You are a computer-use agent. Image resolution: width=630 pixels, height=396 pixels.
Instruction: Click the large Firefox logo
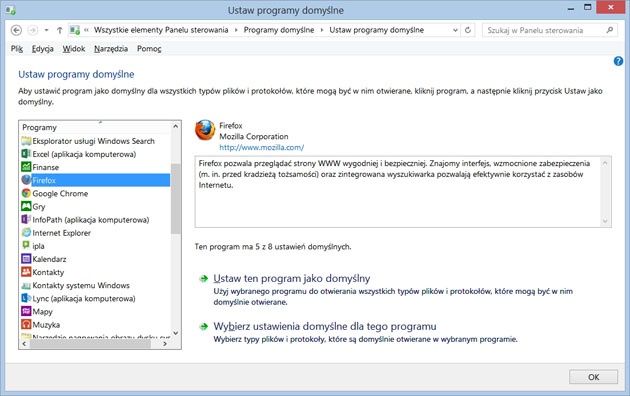205,130
